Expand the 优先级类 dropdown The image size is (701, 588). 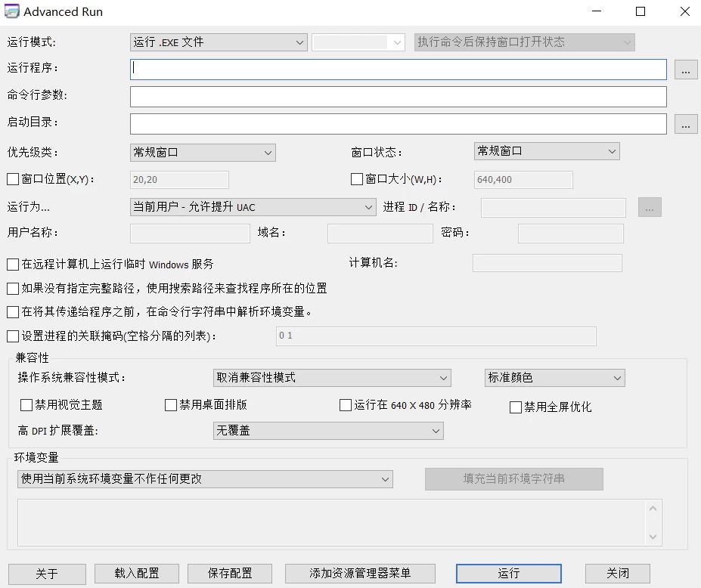click(203, 153)
